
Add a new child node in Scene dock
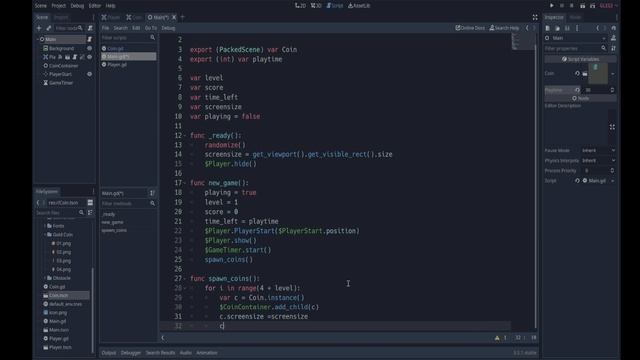(x=39, y=28)
